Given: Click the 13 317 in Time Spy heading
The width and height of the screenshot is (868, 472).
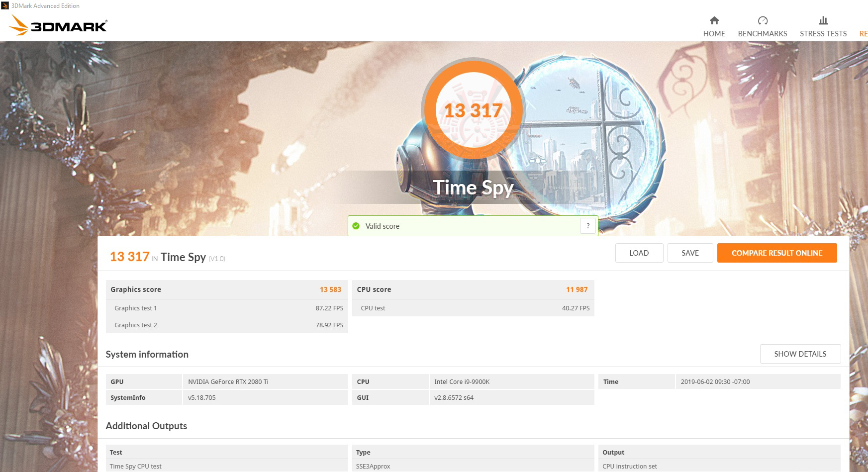Looking at the screenshot, I should tap(167, 257).
